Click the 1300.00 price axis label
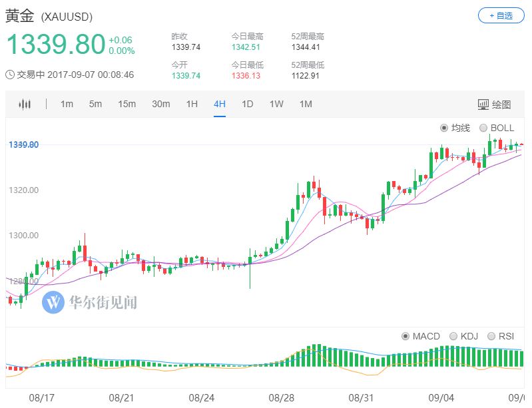532x408 pixels. tap(23, 236)
